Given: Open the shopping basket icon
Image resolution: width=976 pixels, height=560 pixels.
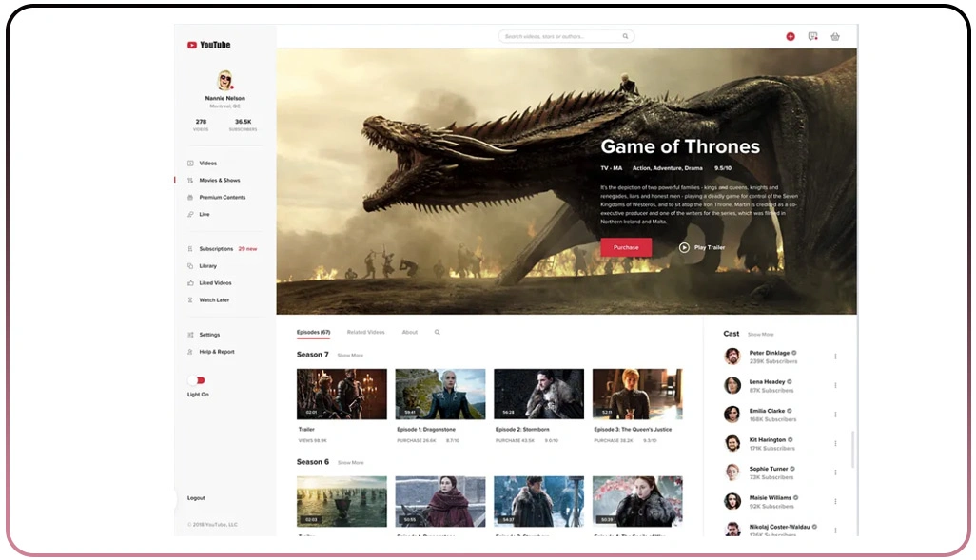Looking at the screenshot, I should [x=834, y=36].
